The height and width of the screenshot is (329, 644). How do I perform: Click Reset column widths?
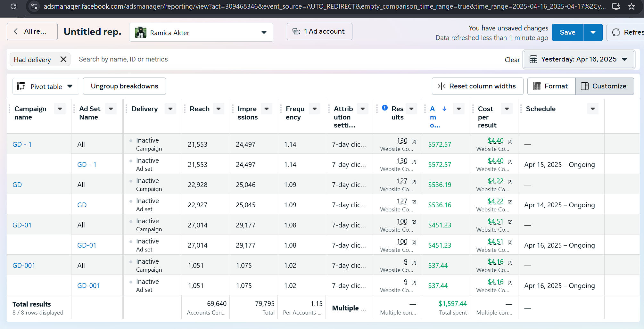477,86
